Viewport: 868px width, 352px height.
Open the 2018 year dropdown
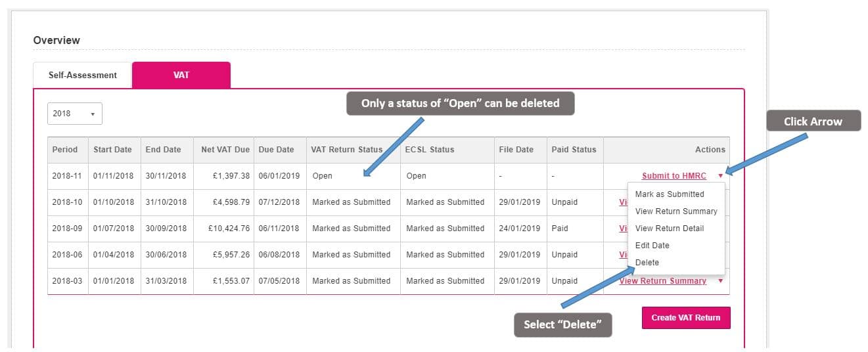(x=75, y=114)
